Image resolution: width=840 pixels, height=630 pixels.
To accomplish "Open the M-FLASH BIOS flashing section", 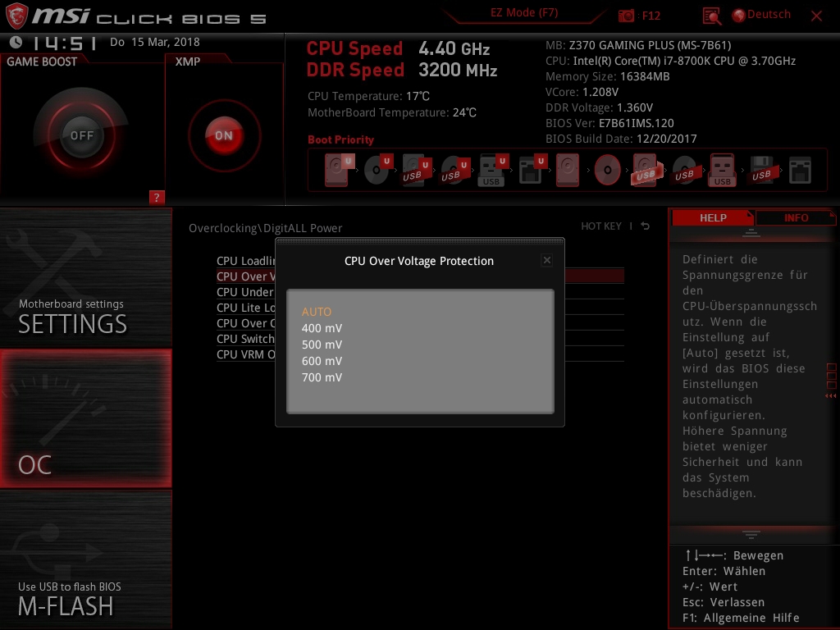I will point(85,559).
